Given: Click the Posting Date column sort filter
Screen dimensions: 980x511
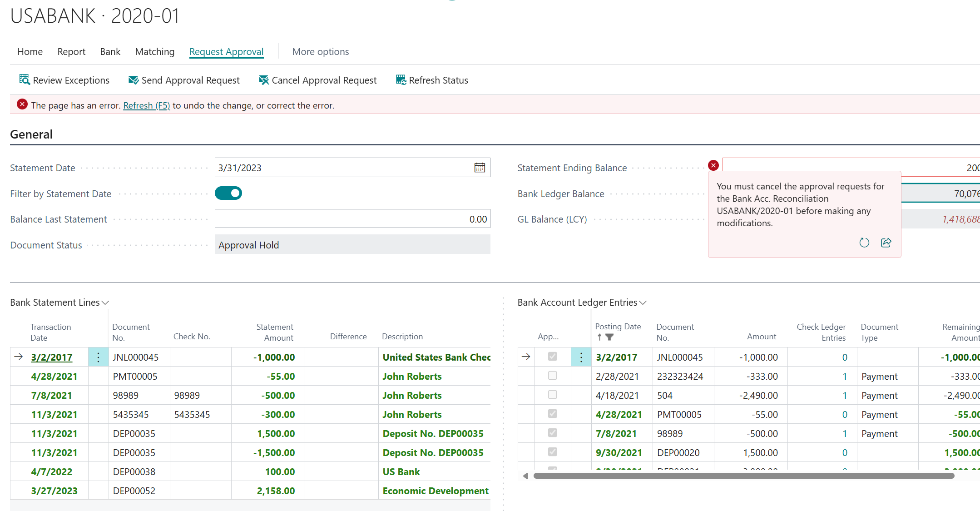Looking at the screenshot, I should (x=609, y=337).
